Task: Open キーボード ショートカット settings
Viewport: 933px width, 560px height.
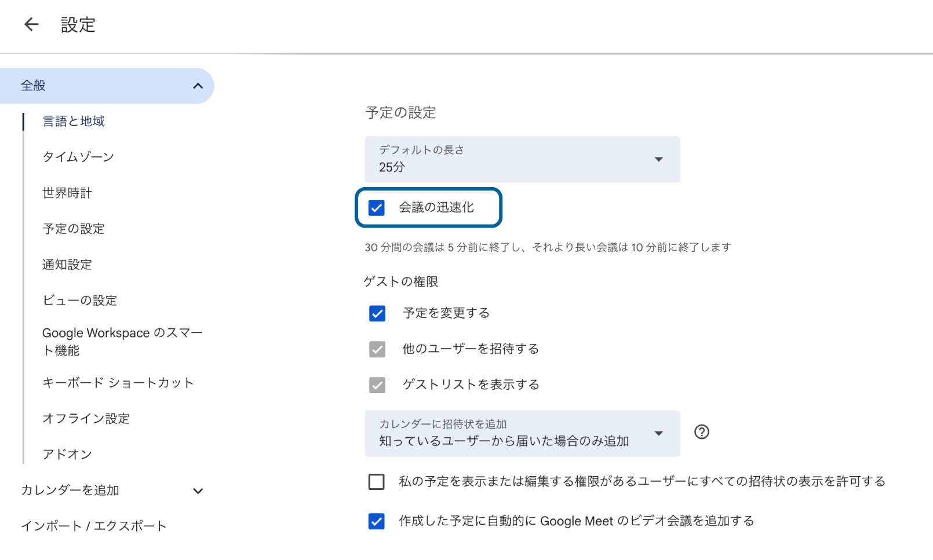Action: 118,383
